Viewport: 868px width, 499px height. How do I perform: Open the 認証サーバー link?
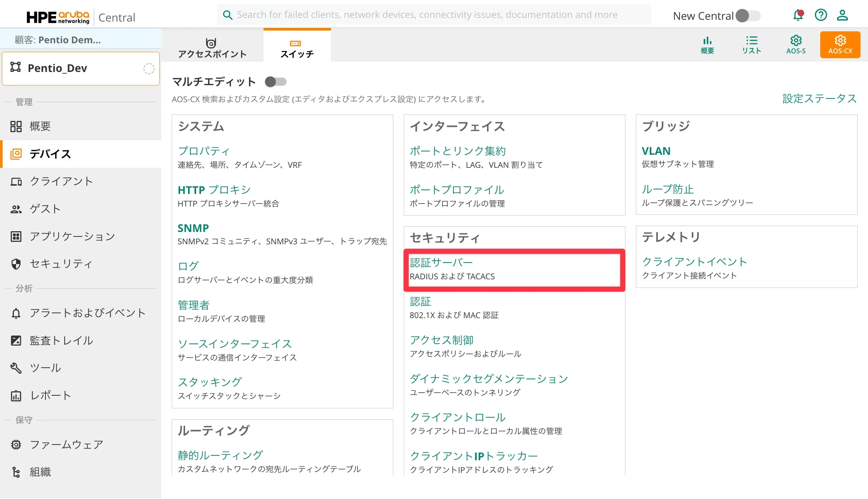pyautogui.click(x=441, y=263)
